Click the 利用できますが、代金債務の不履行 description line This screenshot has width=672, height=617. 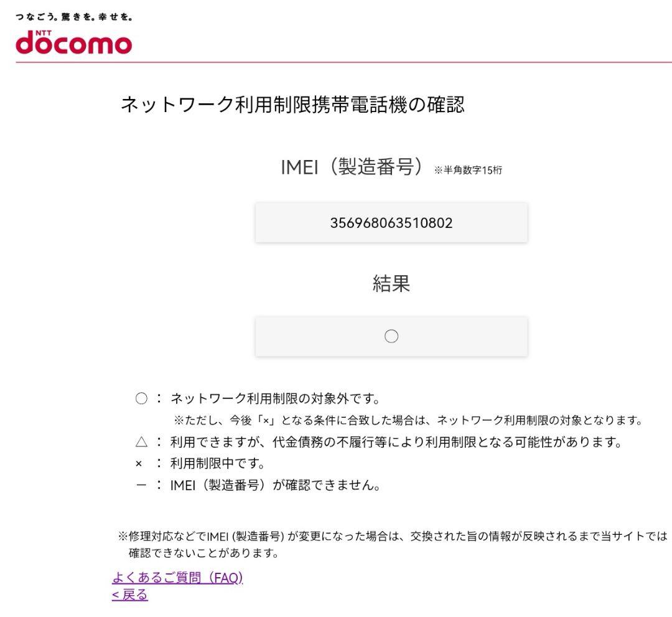tap(396, 443)
